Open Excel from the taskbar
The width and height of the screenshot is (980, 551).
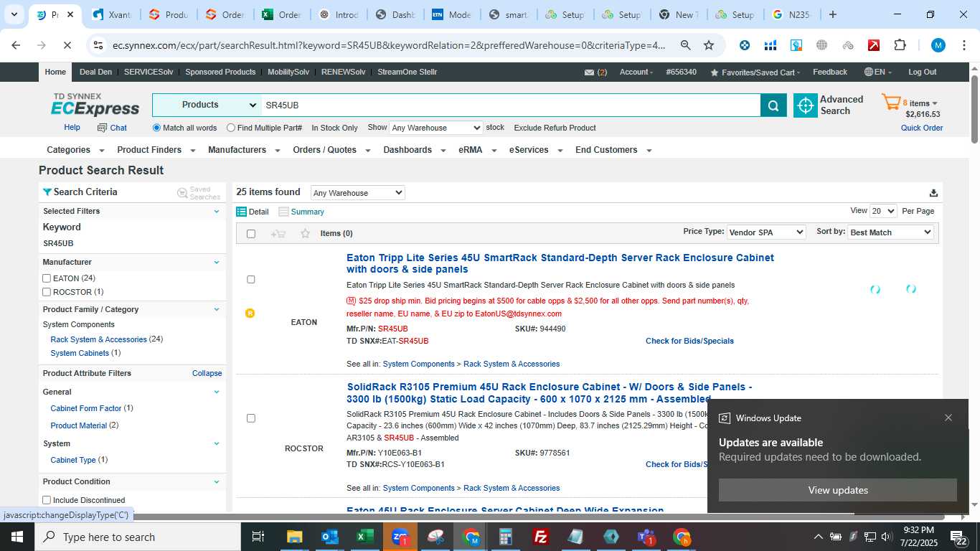coord(365,537)
